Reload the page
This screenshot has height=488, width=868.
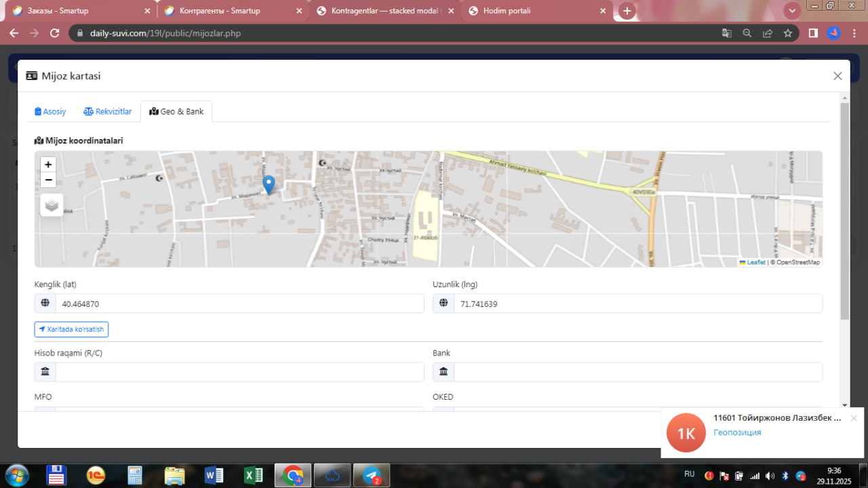(55, 33)
